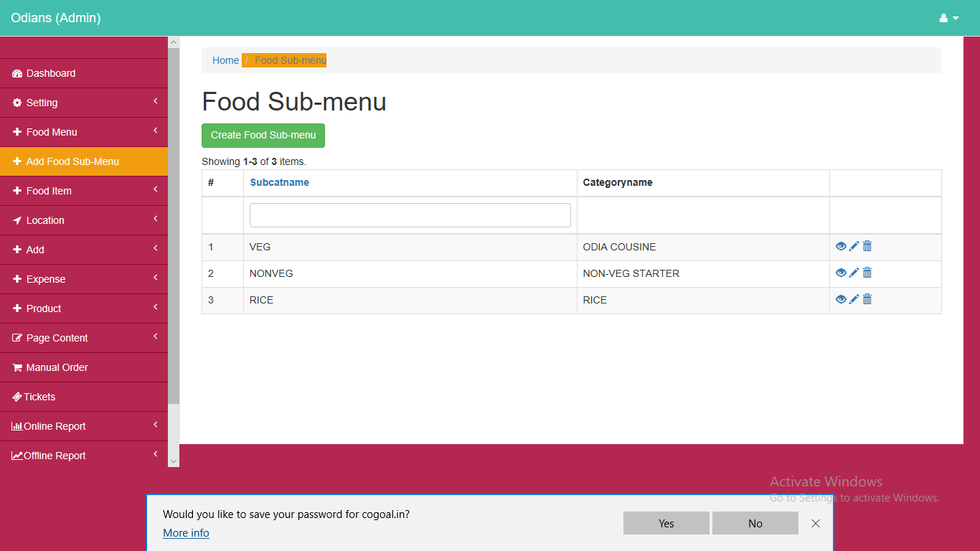Close the save password prompt with X
980x551 pixels.
816,523
